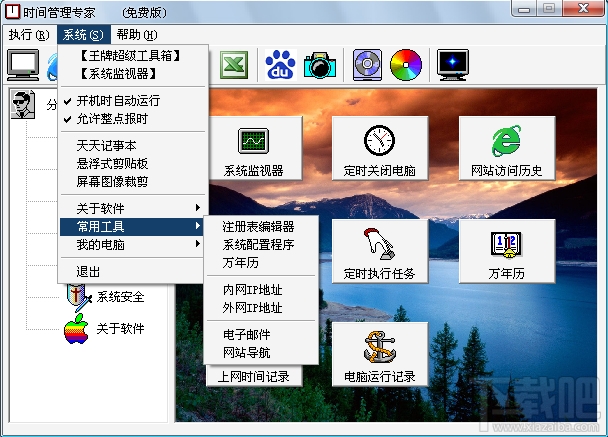
Task: Select 屏幕图像裁剪 menu entry
Action: 133,181
